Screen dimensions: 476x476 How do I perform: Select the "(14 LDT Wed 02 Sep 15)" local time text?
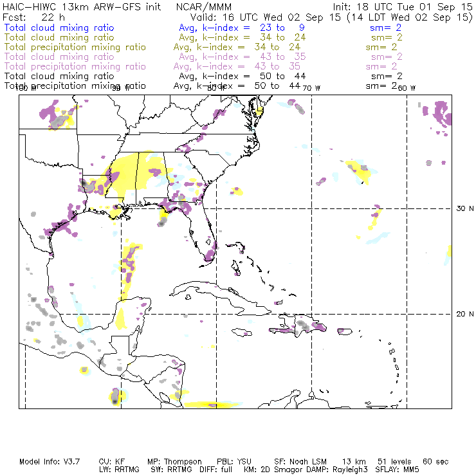[410, 17]
